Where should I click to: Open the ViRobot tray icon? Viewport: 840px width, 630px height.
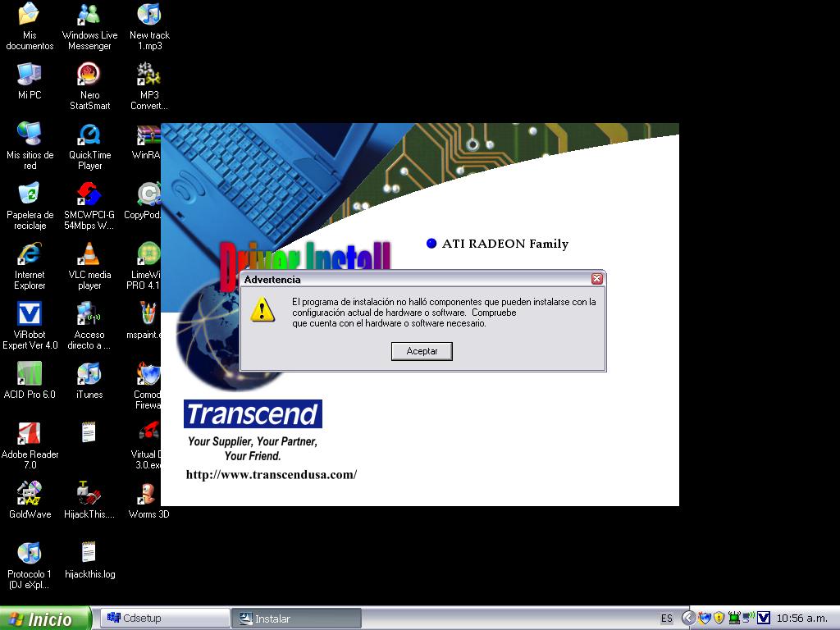click(x=764, y=619)
